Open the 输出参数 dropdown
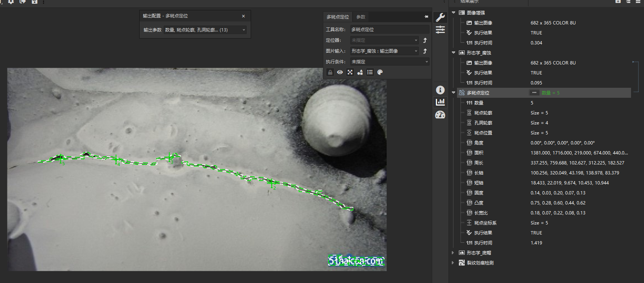644x283 pixels. (x=205, y=30)
